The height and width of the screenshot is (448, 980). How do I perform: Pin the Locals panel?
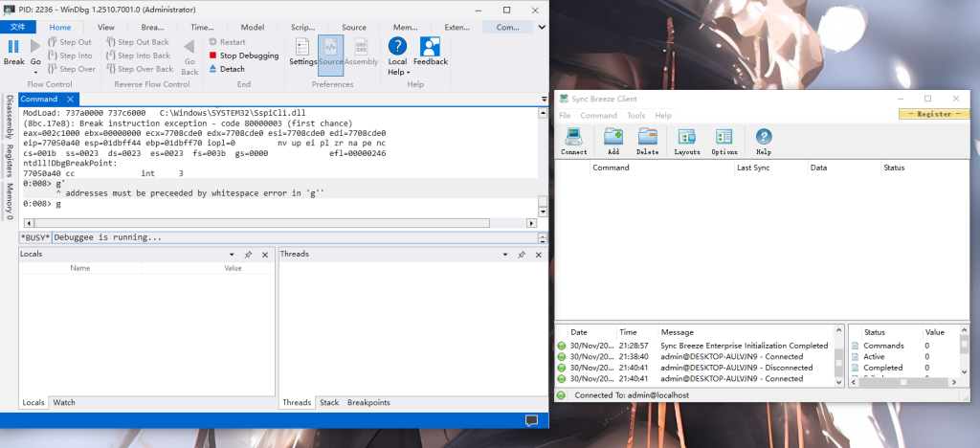(x=248, y=255)
